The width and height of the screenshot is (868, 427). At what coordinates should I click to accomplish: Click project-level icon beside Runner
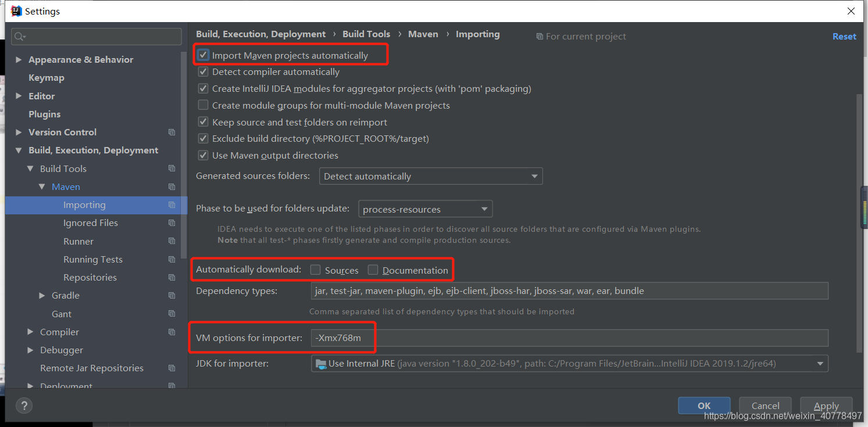[172, 241]
